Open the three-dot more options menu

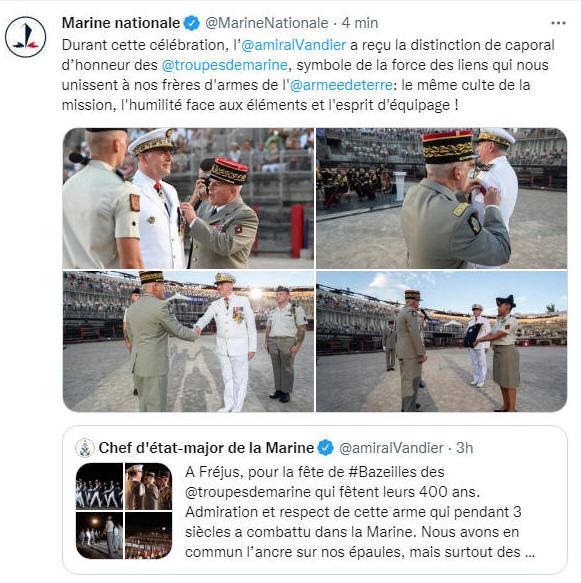tap(558, 23)
